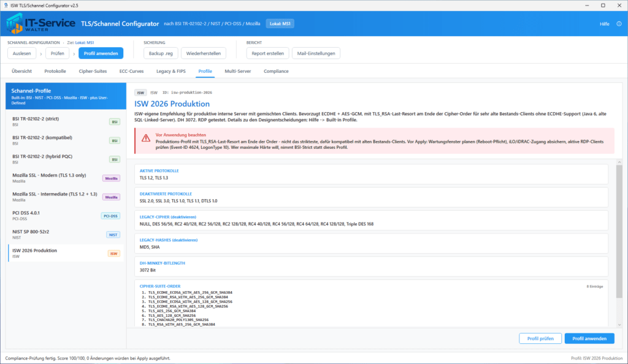628x364 pixels.
Task: Click the Vor Anwendung beachten warning title
Action: click(181, 135)
